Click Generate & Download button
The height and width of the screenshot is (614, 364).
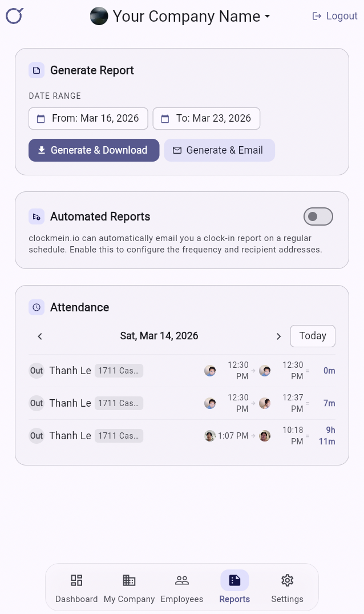click(x=94, y=150)
